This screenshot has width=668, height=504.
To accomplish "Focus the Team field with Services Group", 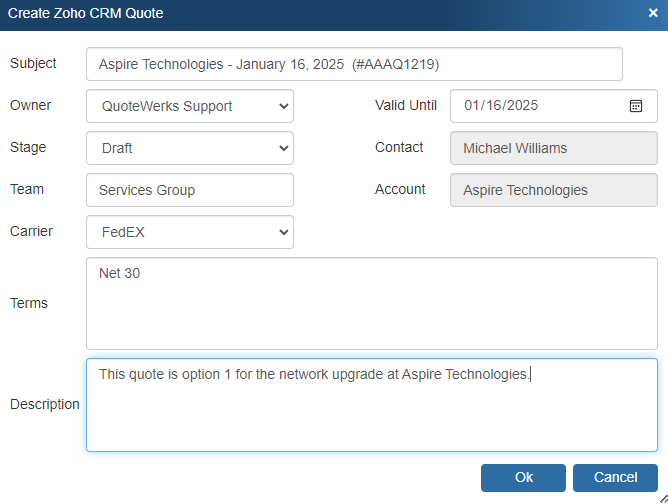I will coord(190,190).
